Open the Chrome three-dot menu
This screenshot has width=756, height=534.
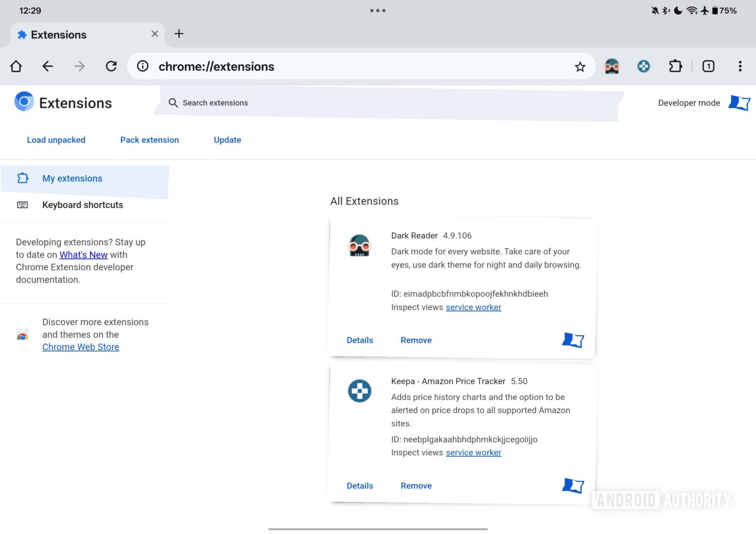point(740,66)
